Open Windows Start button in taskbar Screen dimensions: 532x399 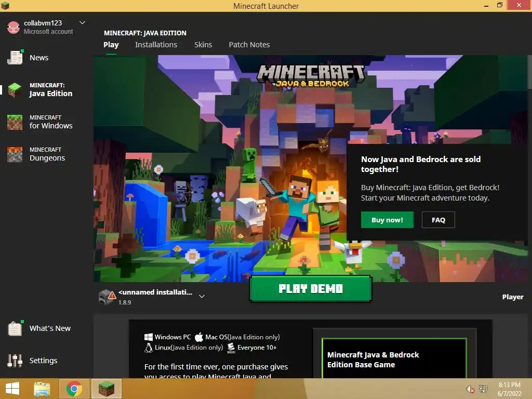(x=12, y=389)
